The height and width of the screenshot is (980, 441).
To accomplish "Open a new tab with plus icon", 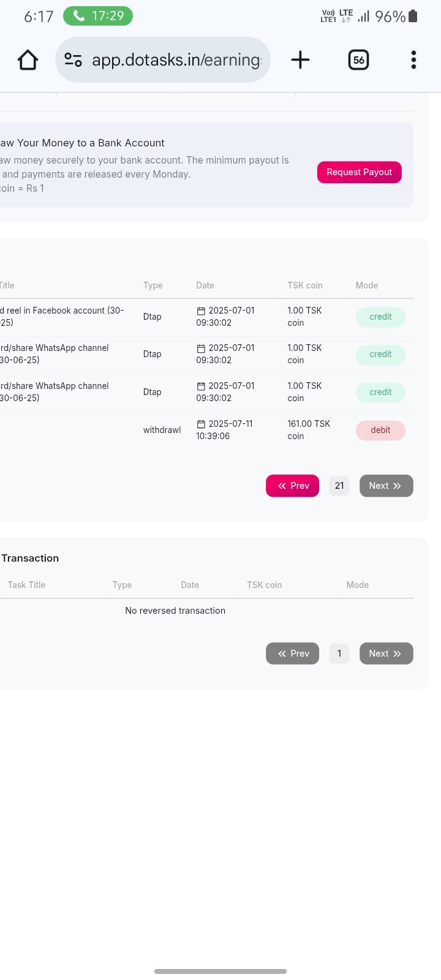I will coord(300,60).
